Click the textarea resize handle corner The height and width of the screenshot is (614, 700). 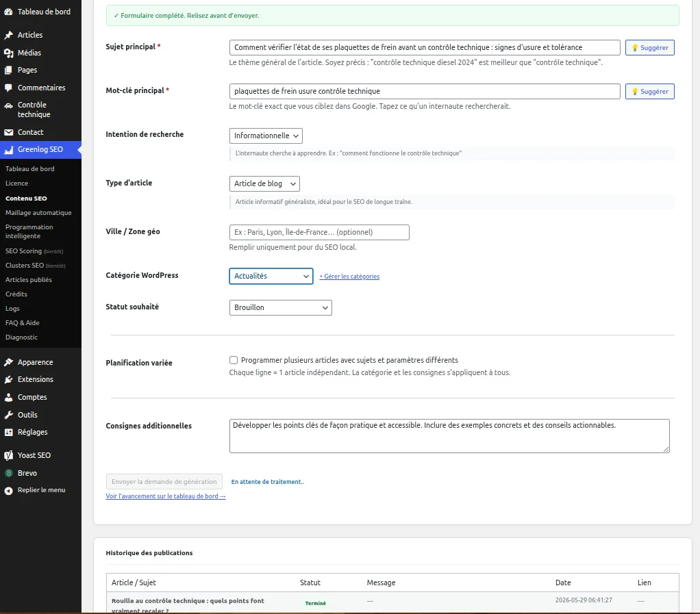tap(666, 449)
